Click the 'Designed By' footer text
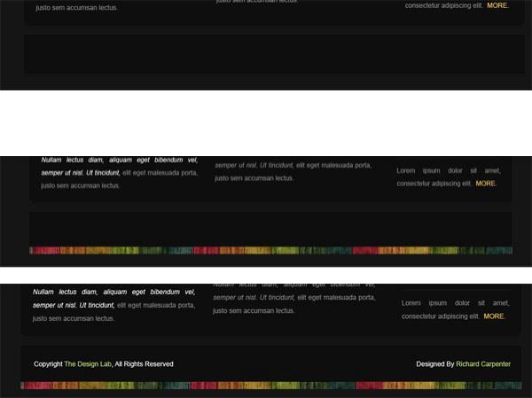This screenshot has width=532, height=398. pos(435,364)
